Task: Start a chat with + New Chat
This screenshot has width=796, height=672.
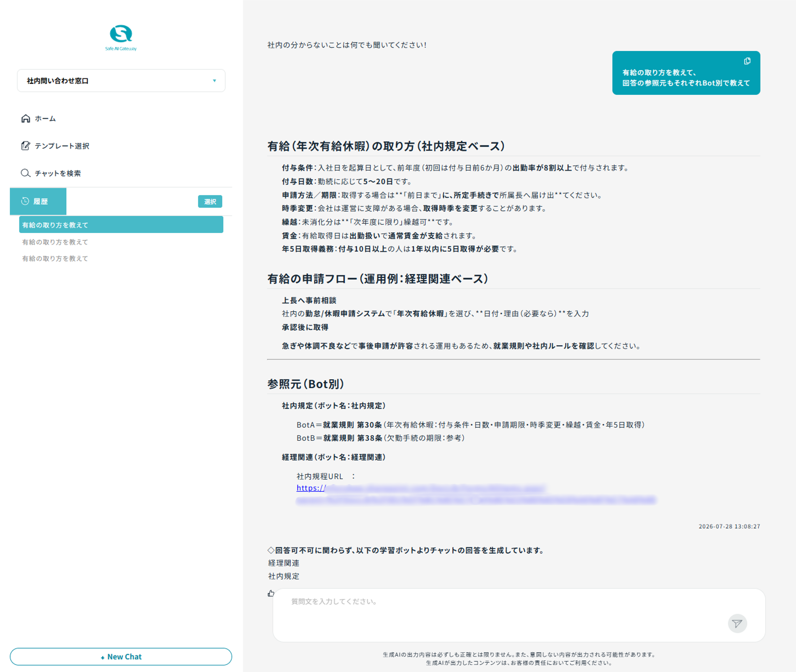Action: [121, 657]
